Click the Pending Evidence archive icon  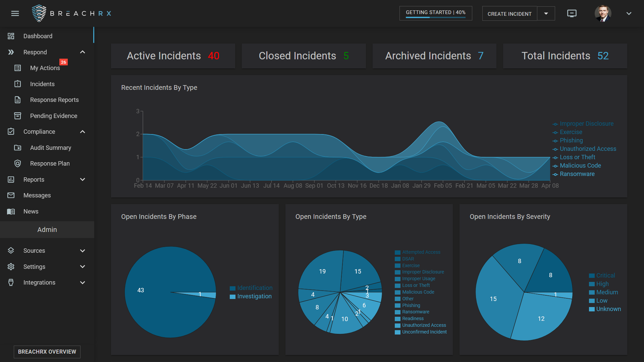[x=18, y=116]
